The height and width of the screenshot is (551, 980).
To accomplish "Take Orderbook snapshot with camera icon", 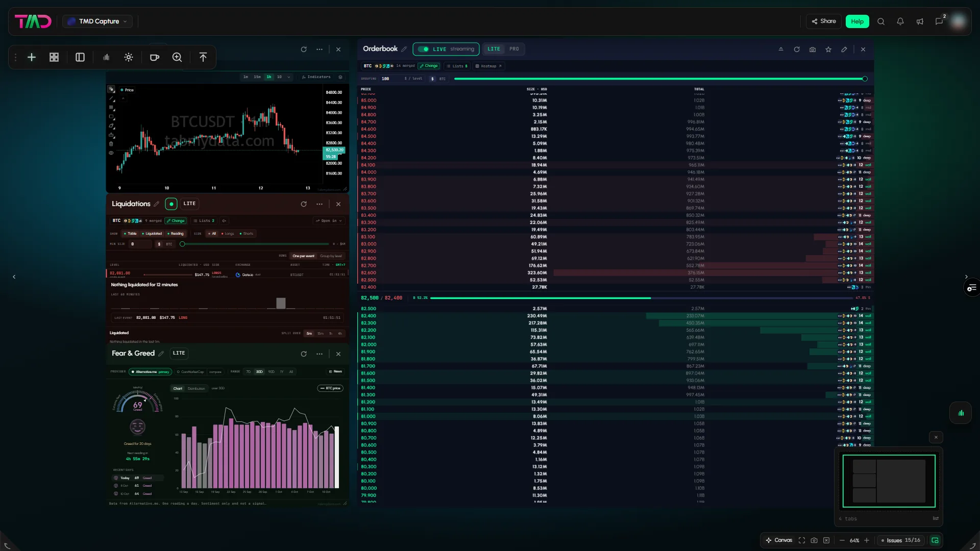I will click(x=813, y=49).
